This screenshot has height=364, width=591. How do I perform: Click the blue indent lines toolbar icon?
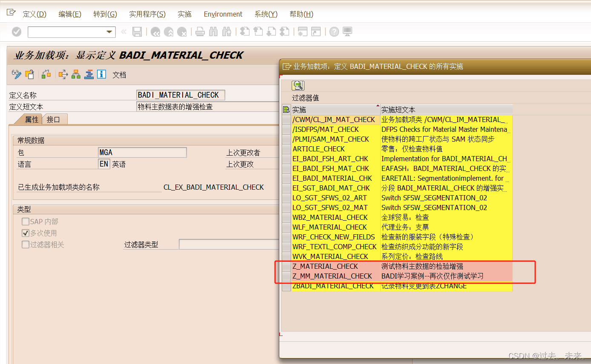click(x=89, y=74)
